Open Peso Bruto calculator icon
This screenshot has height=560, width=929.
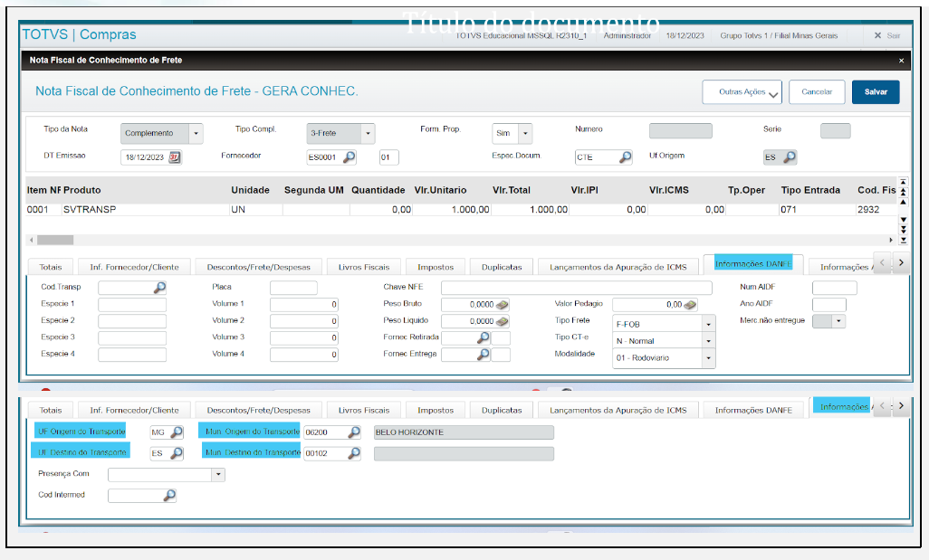(502, 305)
